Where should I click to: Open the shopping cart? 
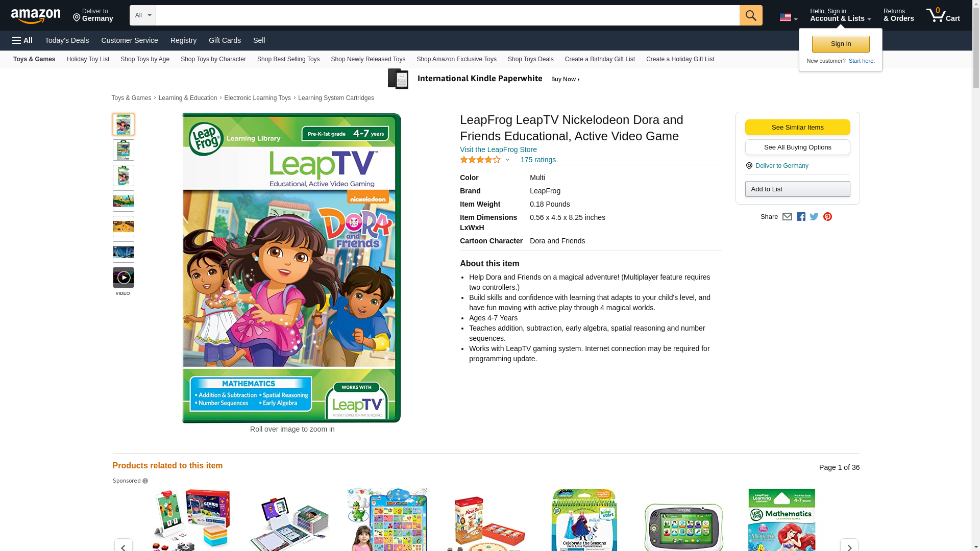click(943, 15)
